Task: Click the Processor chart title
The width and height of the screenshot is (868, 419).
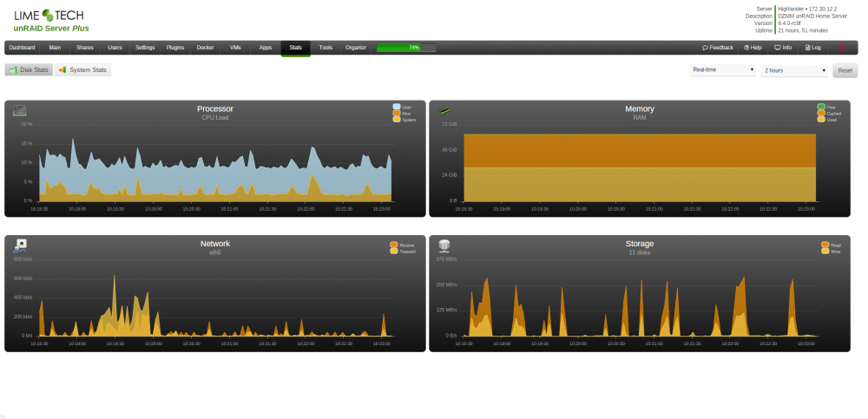Action: point(214,109)
